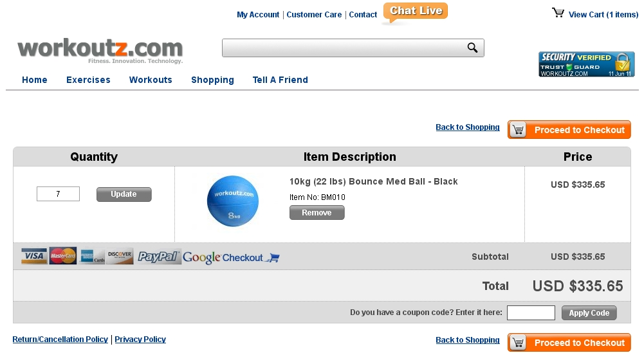Click the Update quantity button
This screenshot has height=353, width=644.
[124, 194]
